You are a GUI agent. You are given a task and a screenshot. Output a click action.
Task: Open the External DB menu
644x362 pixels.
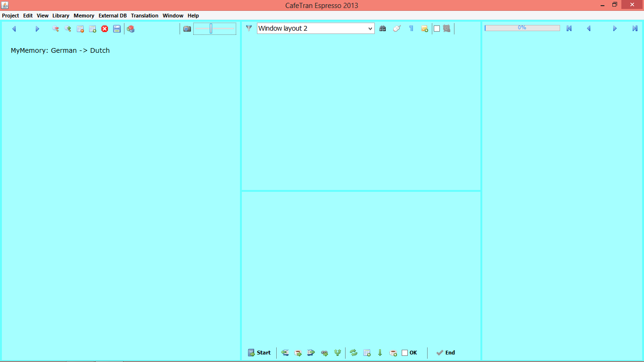pyautogui.click(x=112, y=16)
